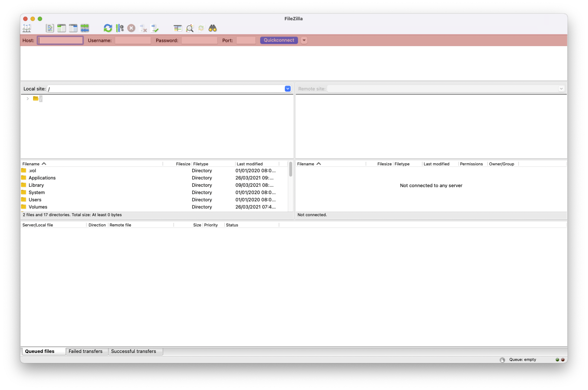Select the Volumes directory
The width and height of the screenshot is (588, 390).
tap(154, 207)
